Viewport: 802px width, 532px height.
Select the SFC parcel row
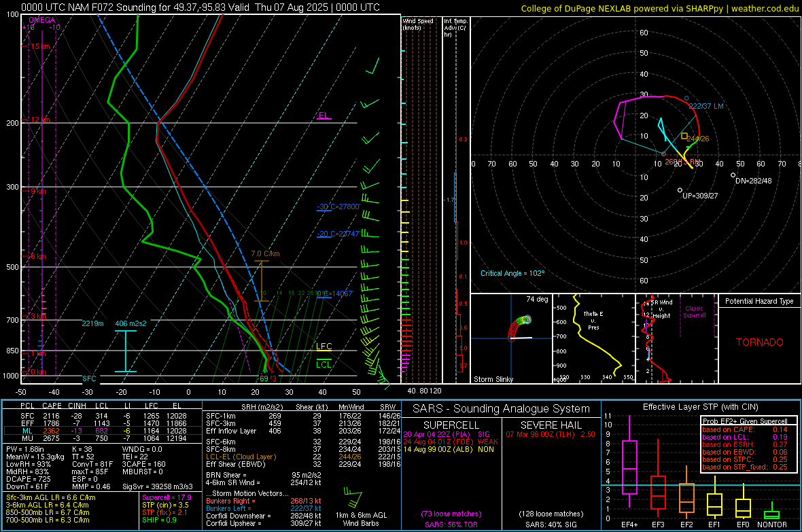coord(103,416)
